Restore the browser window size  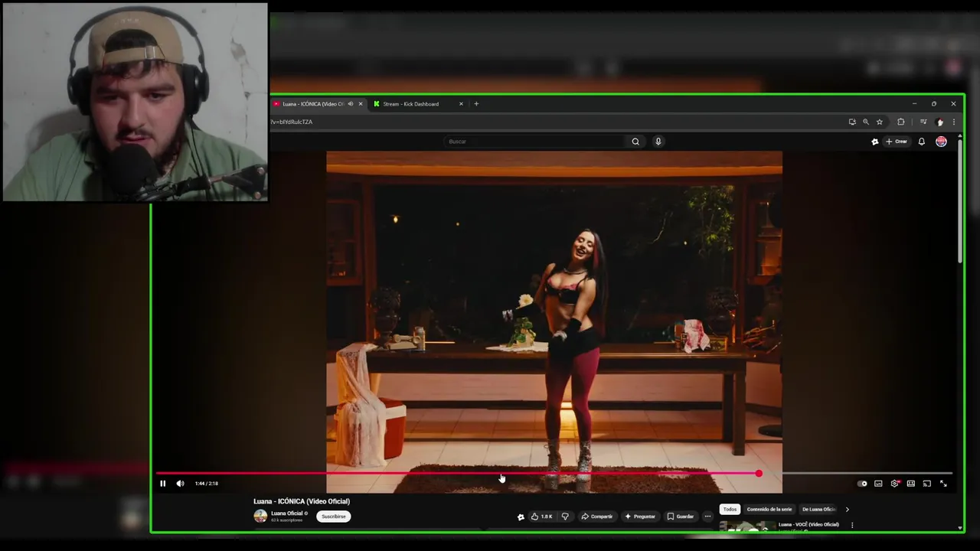pyautogui.click(x=933, y=104)
